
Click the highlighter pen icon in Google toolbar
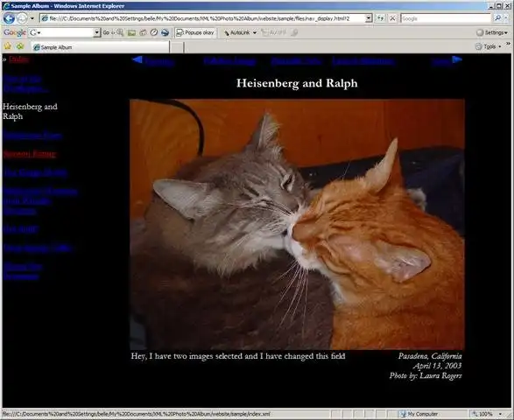pyautogui.click(x=294, y=32)
